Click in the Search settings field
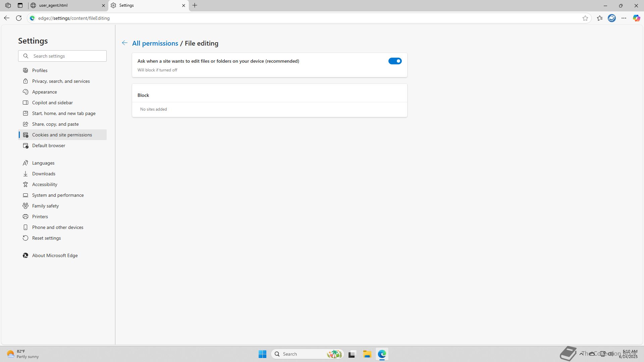This screenshot has height=362, width=644. coord(67,56)
